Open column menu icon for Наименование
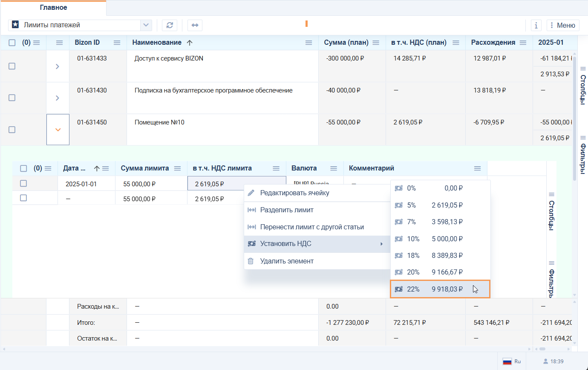Screen dimensions: 588x370 [x=309, y=43]
